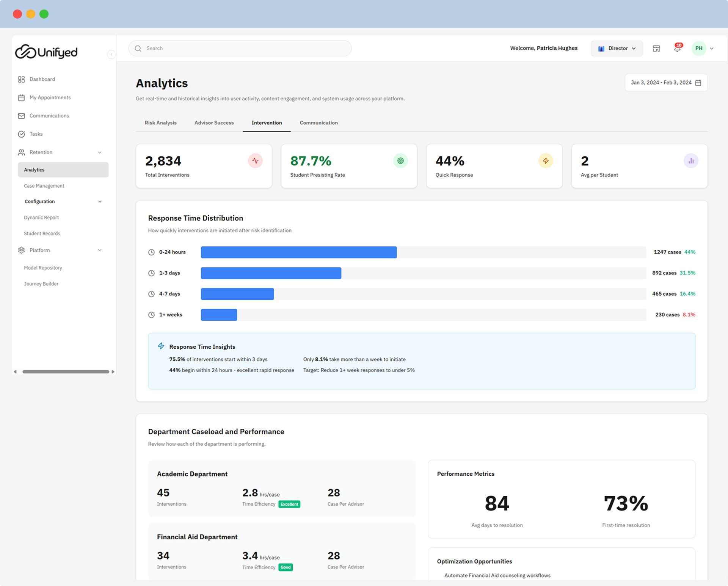Go to Dashboard in the sidebar

[x=42, y=79]
